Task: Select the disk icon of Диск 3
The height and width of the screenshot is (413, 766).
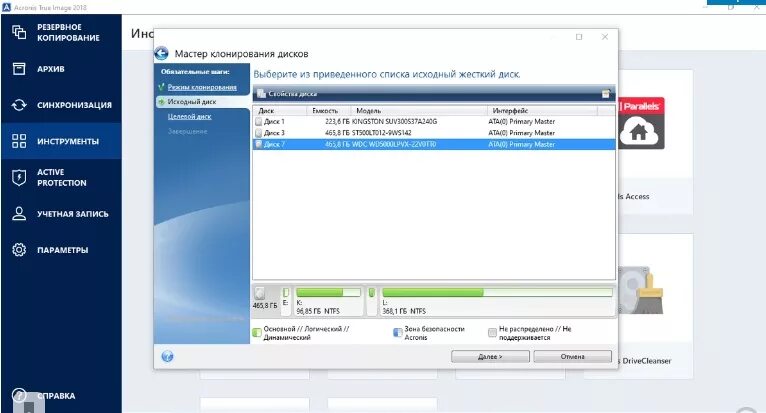Action: click(x=258, y=132)
